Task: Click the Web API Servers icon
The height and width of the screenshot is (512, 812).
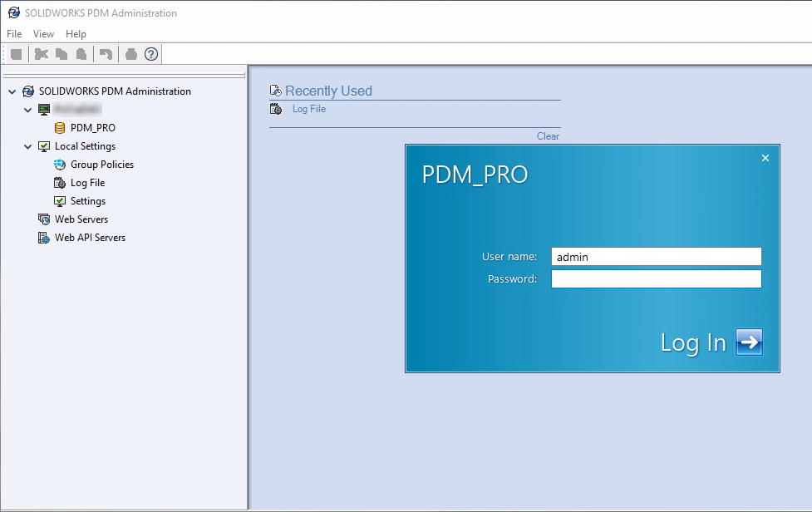Action: 44,238
